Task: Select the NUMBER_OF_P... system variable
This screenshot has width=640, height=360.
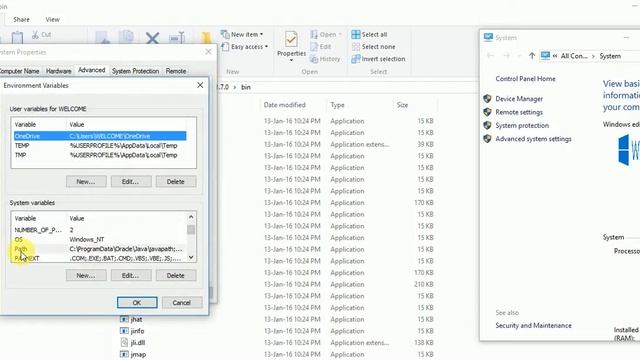Action: click(x=100, y=230)
